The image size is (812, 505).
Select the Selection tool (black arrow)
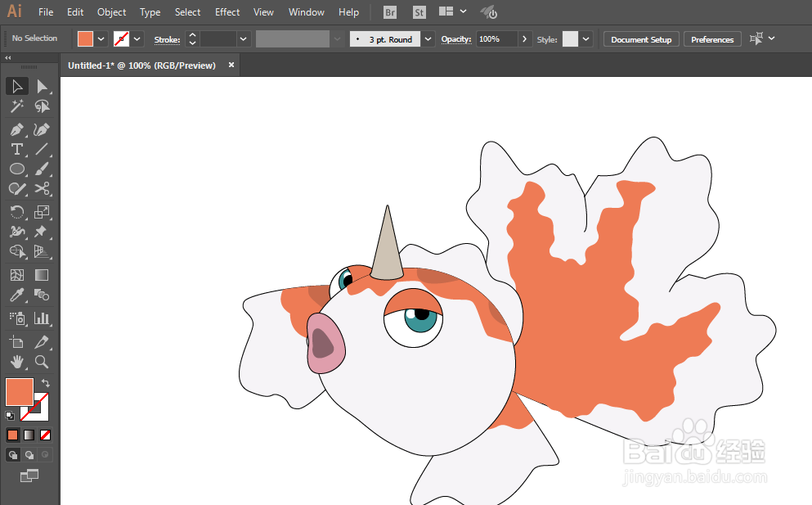pyautogui.click(x=17, y=86)
